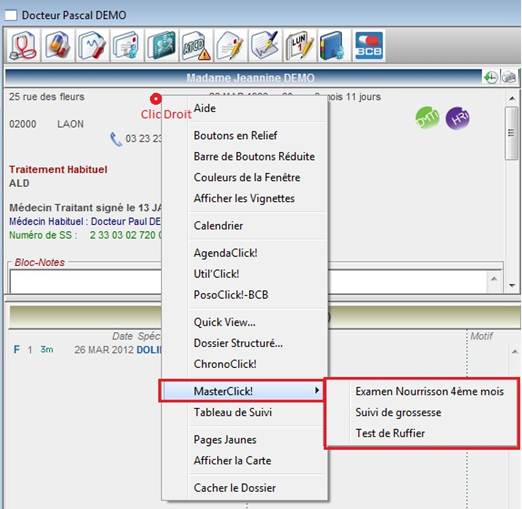Viewport: 522px width, 509px height.
Task: Click the purple HRi round badge
Action: 458,118
